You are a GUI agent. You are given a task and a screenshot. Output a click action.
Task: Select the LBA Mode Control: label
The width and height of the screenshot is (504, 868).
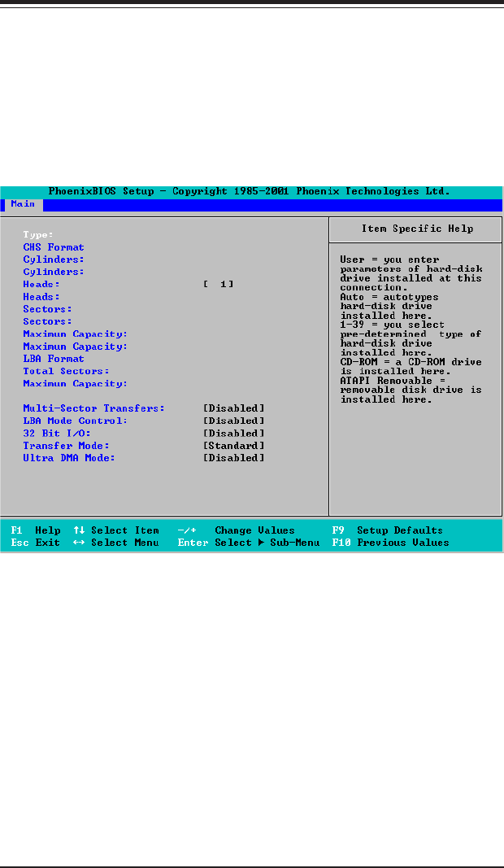[76, 421]
